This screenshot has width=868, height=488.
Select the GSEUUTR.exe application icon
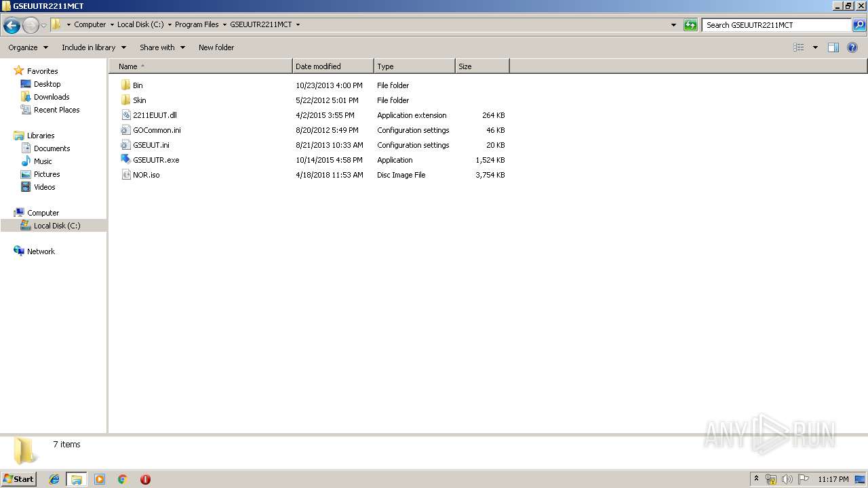point(125,160)
